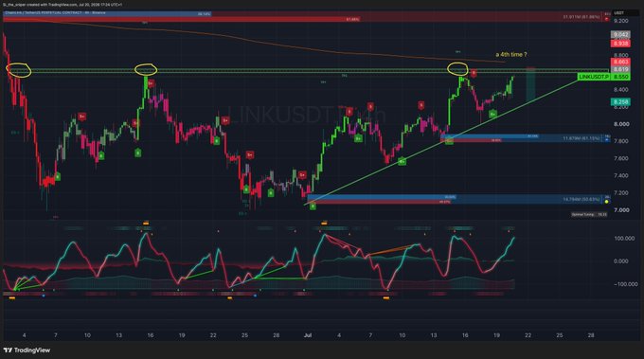
Task: Click the LINKUSDT.P symbol price tag
Action: (594, 77)
